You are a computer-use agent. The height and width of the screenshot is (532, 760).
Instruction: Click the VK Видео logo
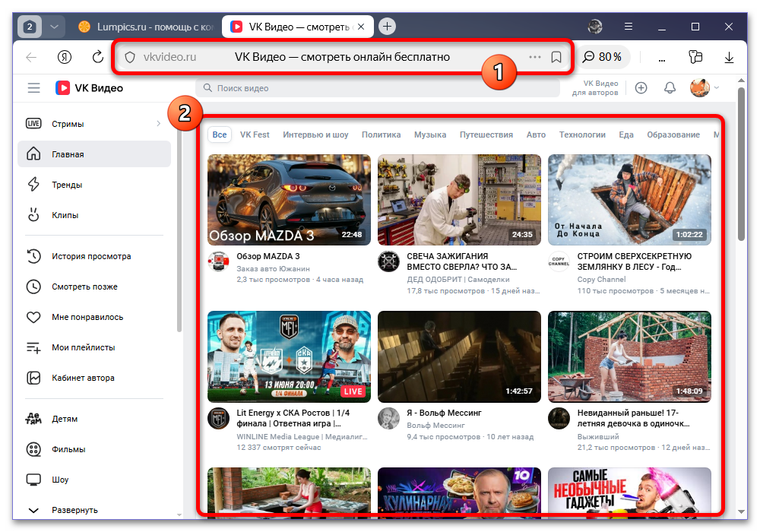[89, 87]
